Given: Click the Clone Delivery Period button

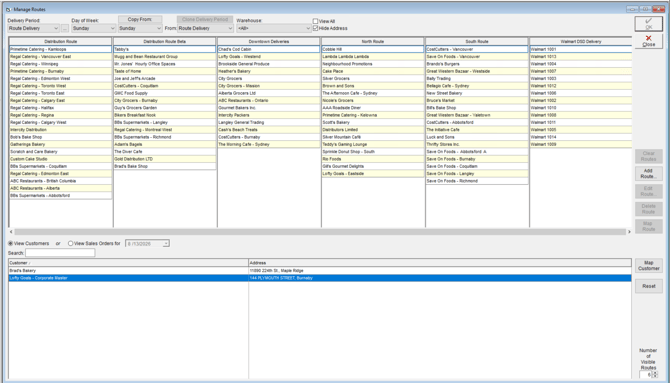Looking at the screenshot, I should 205,19.
